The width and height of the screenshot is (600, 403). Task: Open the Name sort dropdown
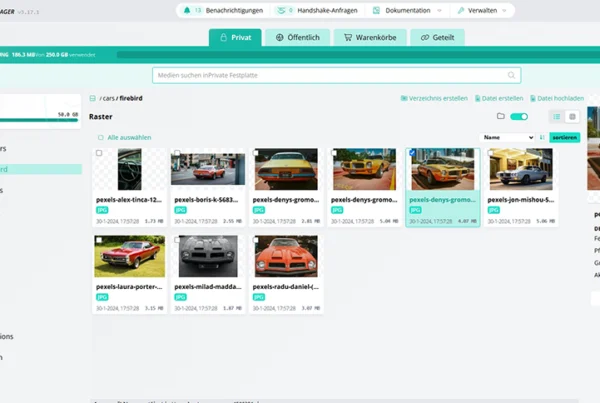click(507, 137)
